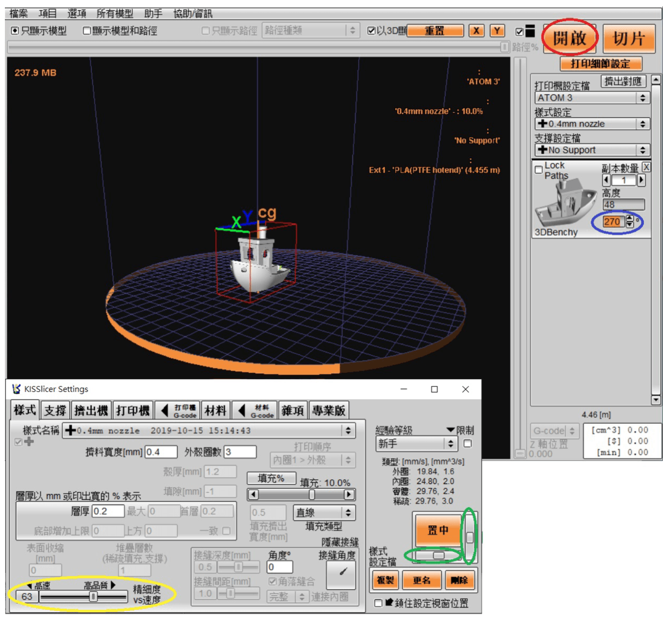672x620 pixels.
Task: Toggle checkbox beside the black color block
Action: point(520,31)
